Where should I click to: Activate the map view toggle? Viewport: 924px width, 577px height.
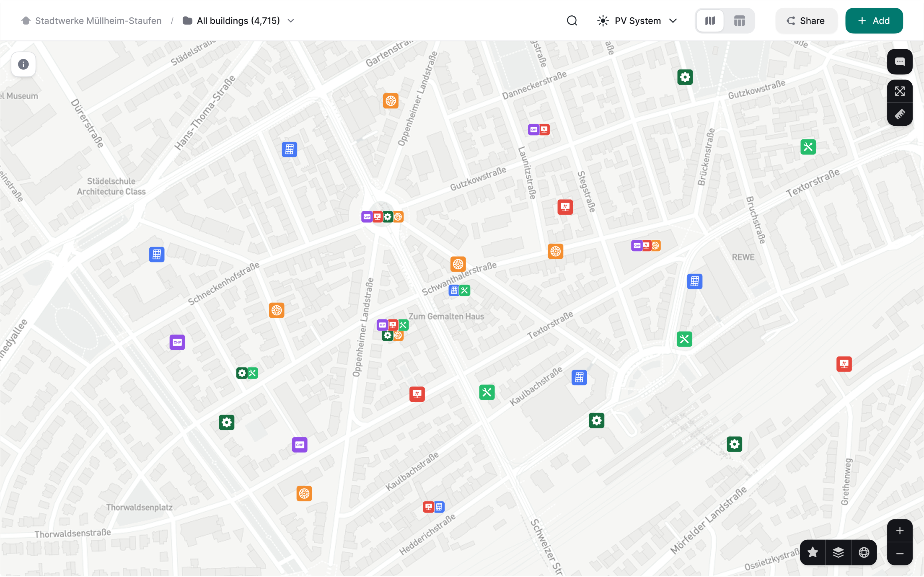710,21
